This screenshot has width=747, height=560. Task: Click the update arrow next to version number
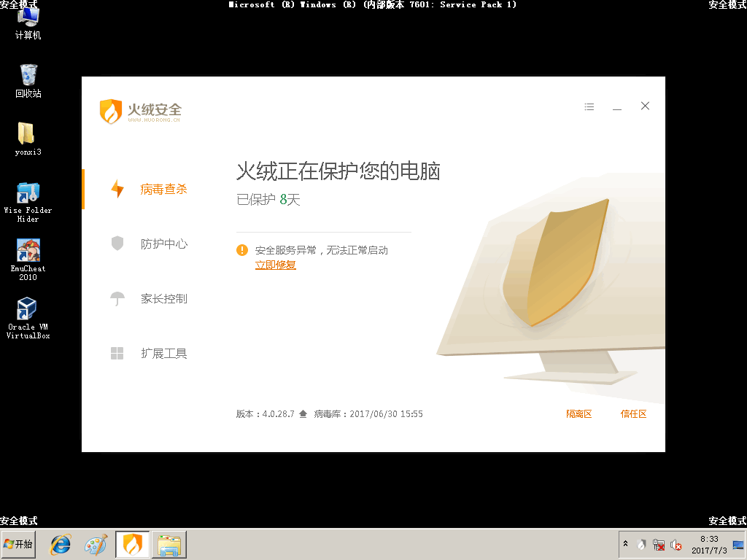303,414
